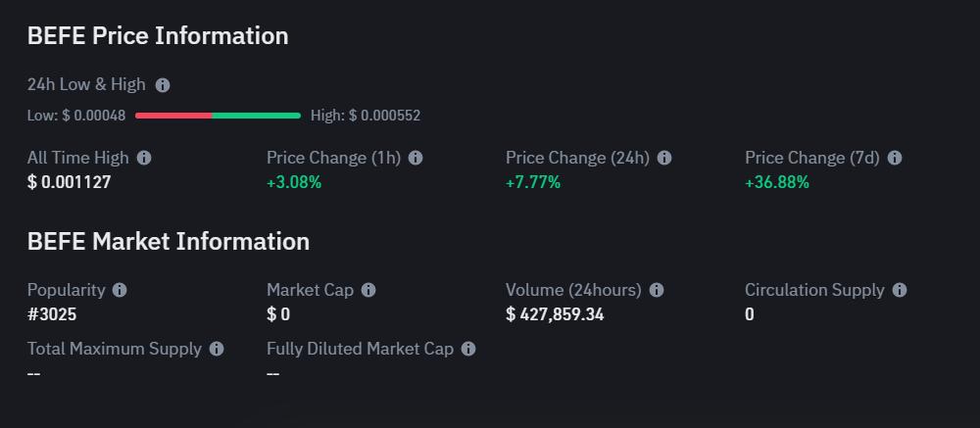Click the #3025 popularity rank
Image resolution: width=980 pixels, height=428 pixels.
click(52, 314)
